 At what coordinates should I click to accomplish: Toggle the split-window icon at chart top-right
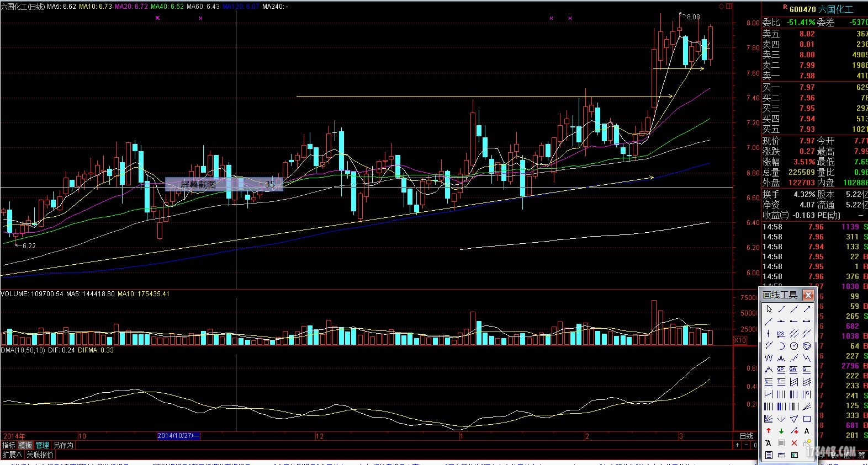(x=729, y=7)
